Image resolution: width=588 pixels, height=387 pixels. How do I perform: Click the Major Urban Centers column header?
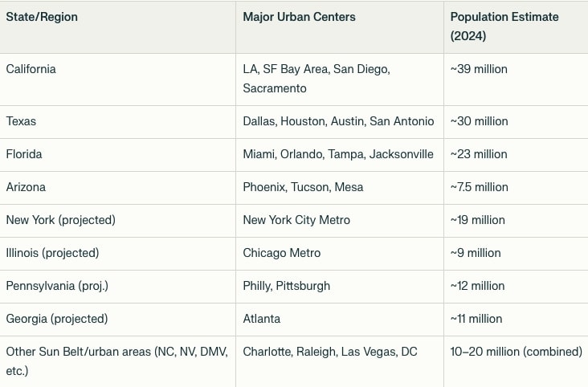pyautogui.click(x=299, y=17)
